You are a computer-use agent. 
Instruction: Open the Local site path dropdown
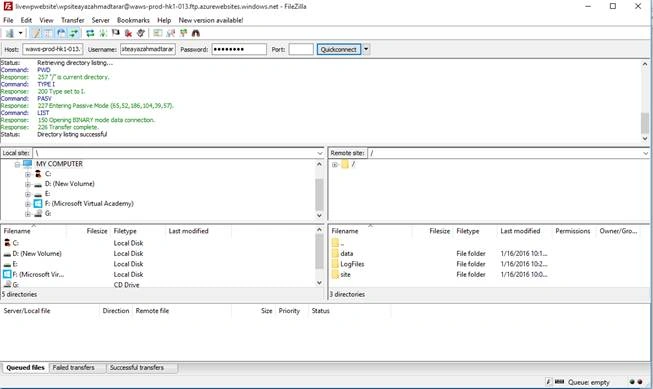click(x=320, y=153)
